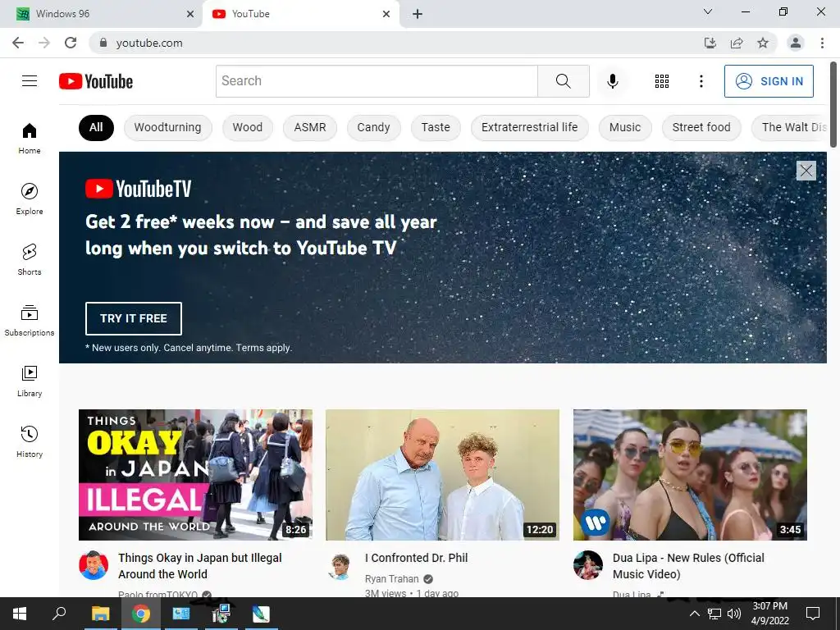Click title 'I Confronted Dr. Phil'
This screenshot has height=630, width=840.
tap(416, 558)
